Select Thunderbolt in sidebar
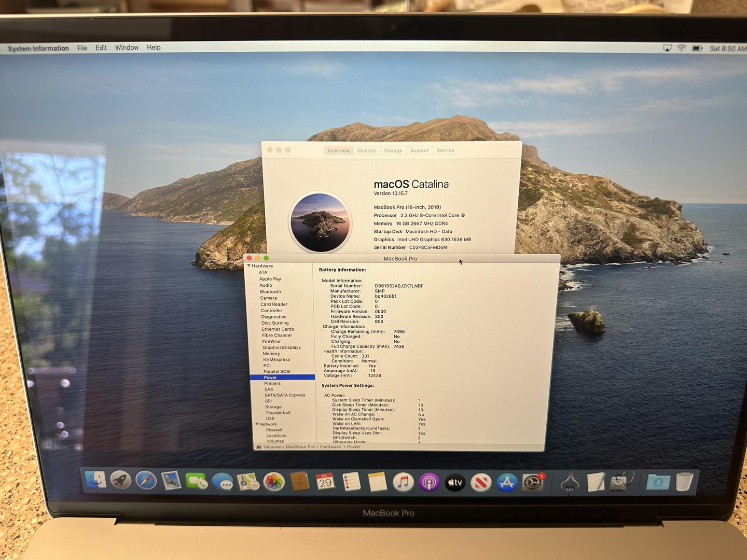 278,413
